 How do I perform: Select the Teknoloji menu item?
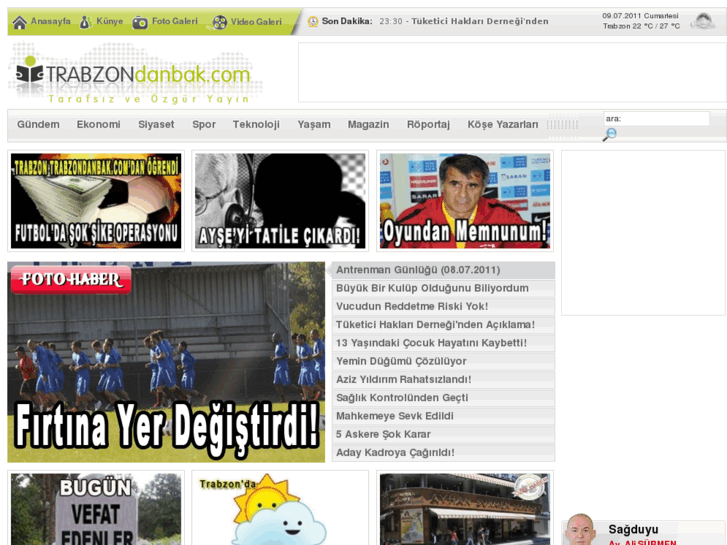256,124
